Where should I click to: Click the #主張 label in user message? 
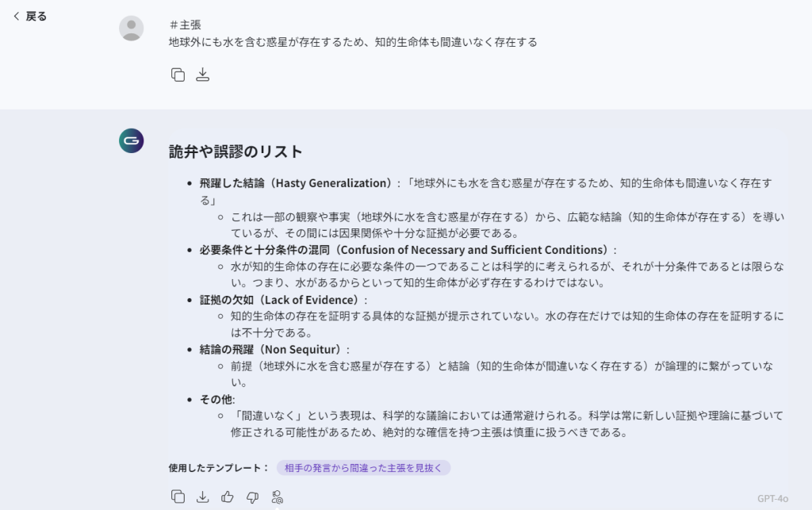pyautogui.click(x=185, y=25)
